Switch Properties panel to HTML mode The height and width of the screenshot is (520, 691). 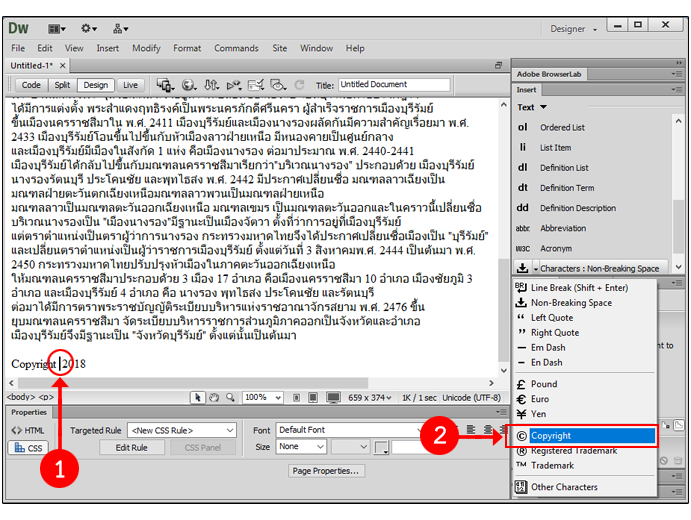click(28, 430)
